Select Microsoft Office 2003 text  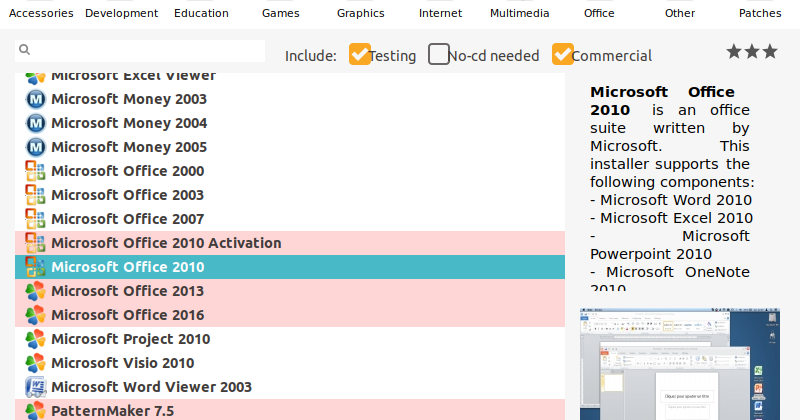[128, 195]
